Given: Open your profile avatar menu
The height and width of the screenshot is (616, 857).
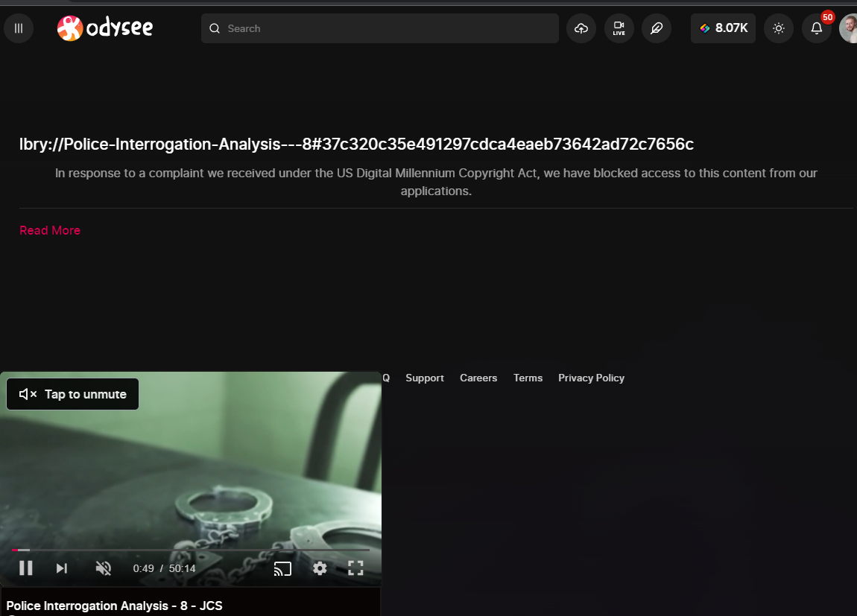Looking at the screenshot, I should coord(850,28).
